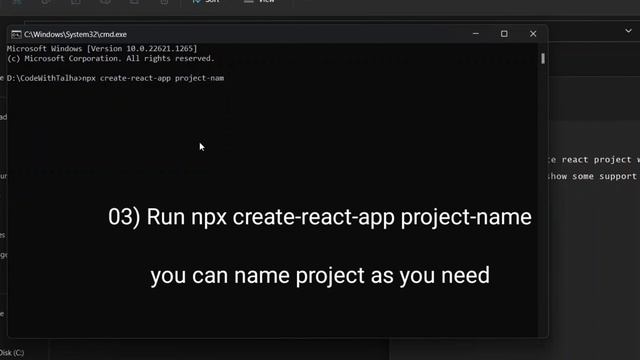The width and height of the screenshot is (640, 360).
Task: Click the 'how some support' text behind cmd
Action: tap(593, 176)
